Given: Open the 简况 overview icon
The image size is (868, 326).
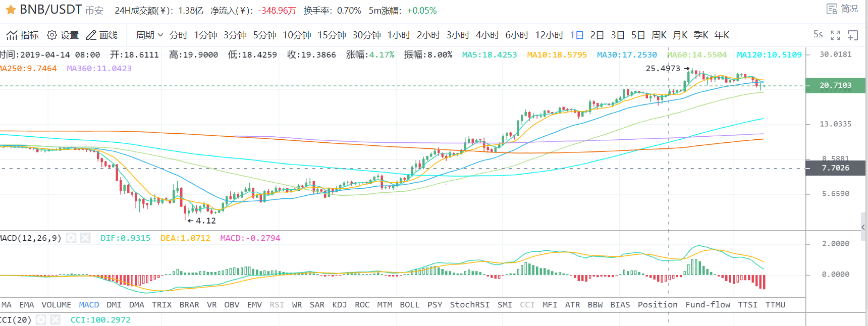Looking at the screenshot, I should (x=832, y=9).
